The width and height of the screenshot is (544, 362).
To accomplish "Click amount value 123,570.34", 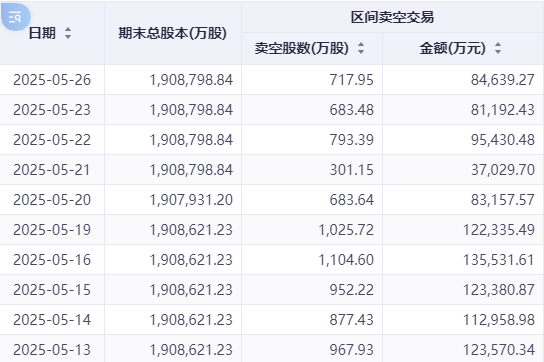I will pos(499,350).
